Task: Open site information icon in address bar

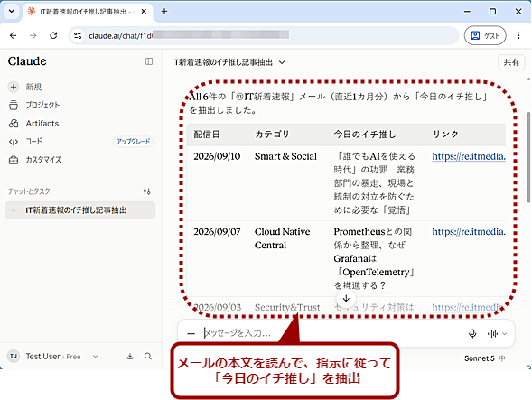Action: pos(78,35)
